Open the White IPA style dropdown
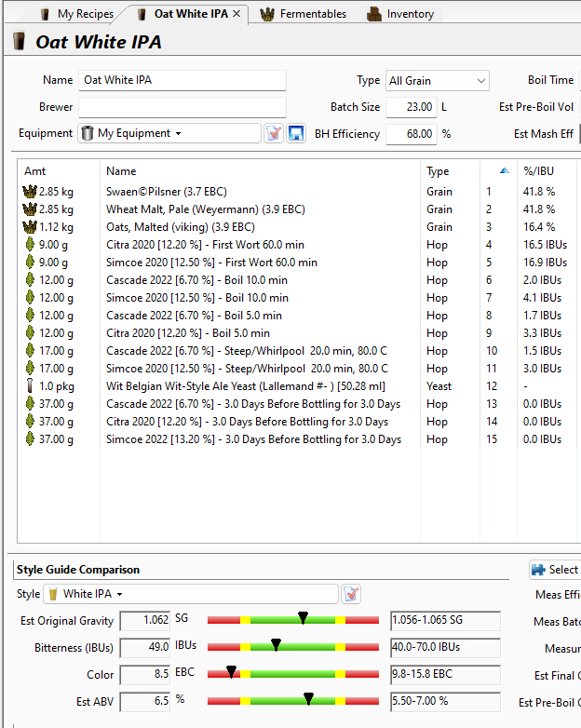This screenshot has width=581, height=728. (120, 594)
